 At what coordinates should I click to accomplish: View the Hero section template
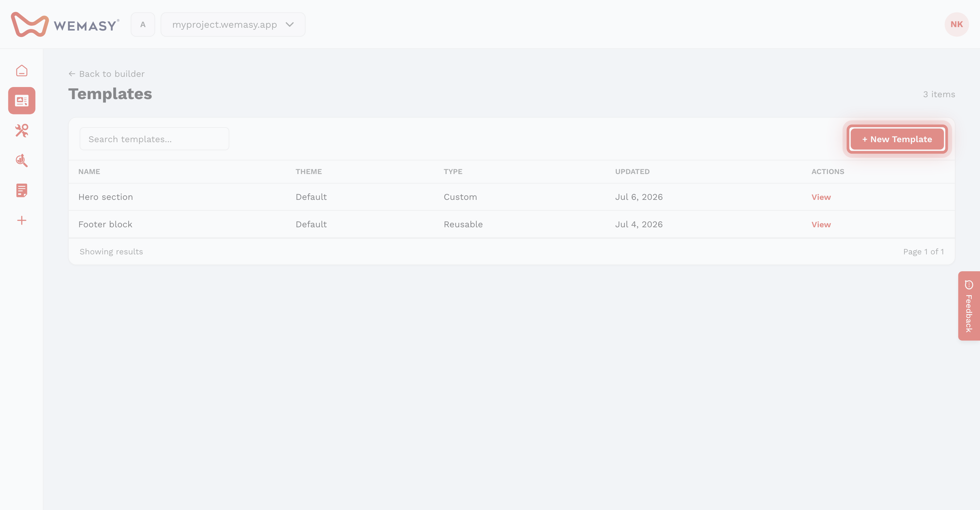(821, 197)
